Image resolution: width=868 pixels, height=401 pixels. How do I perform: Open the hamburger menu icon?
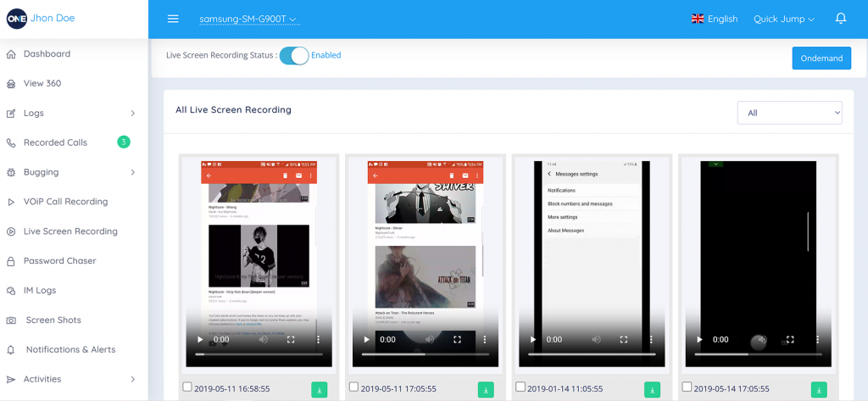tap(173, 19)
